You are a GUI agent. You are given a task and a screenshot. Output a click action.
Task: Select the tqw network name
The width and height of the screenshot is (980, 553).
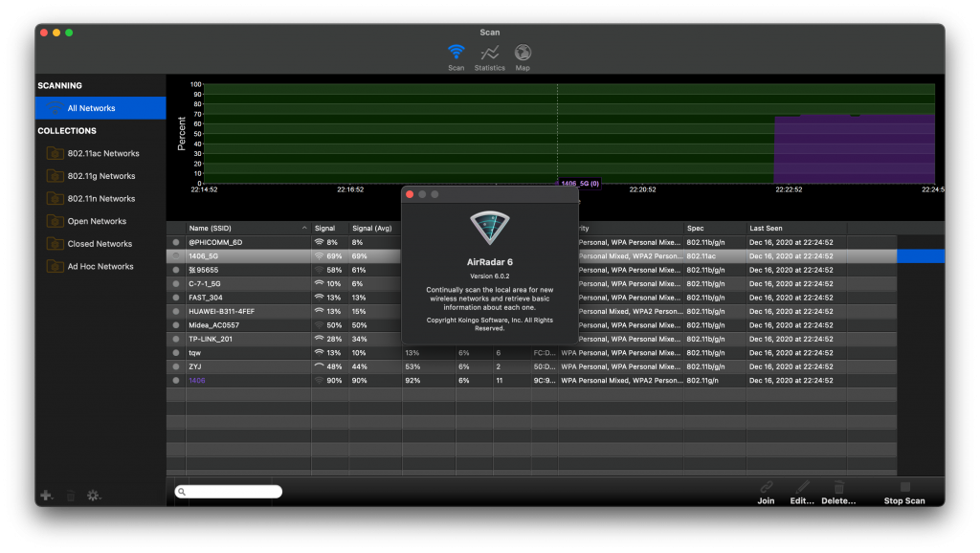[195, 353]
